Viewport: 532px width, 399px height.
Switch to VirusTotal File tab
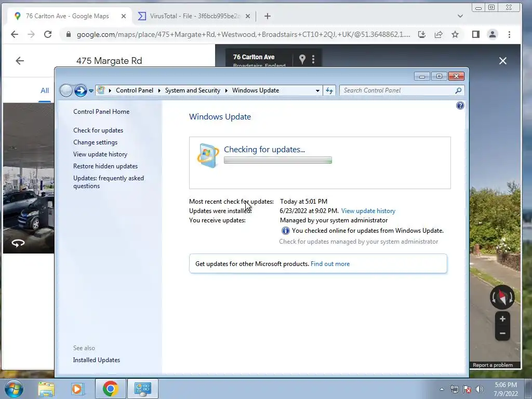(195, 16)
